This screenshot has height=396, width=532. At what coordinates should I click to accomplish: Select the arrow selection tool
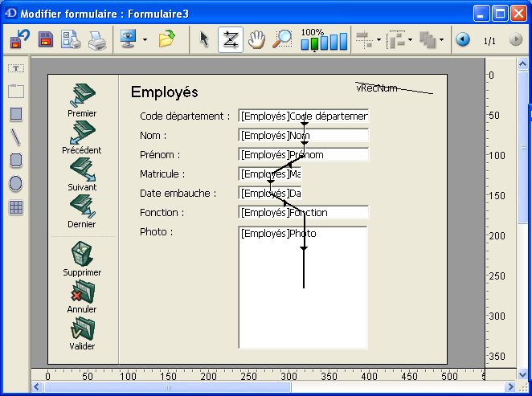[x=204, y=39]
